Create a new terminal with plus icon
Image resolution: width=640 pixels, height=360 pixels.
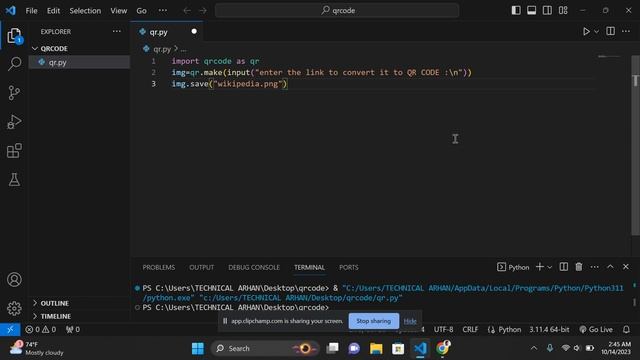pos(540,267)
